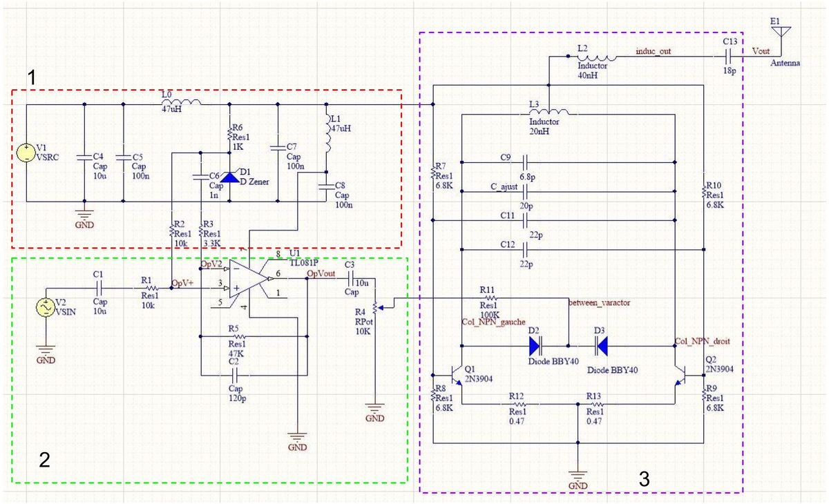Click the GND symbol below V2
The height and width of the screenshot is (504, 829).
(x=45, y=351)
